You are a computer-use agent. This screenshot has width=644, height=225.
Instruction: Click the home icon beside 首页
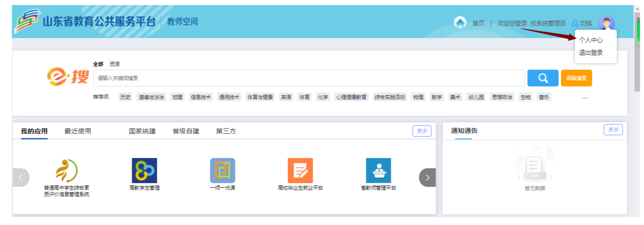coord(460,23)
